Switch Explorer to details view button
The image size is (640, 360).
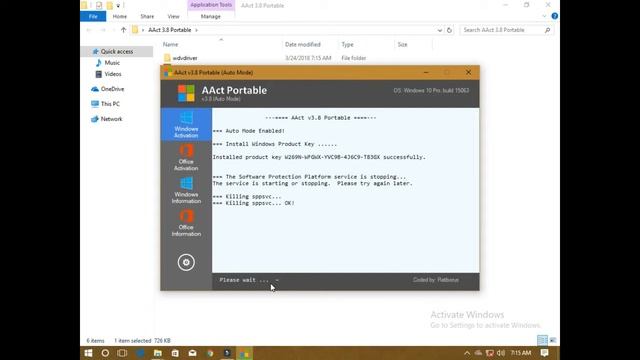pos(542,340)
